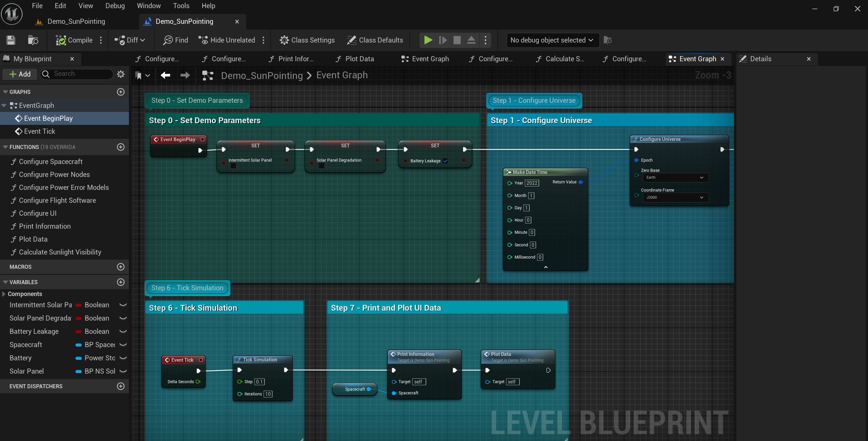The image size is (868, 441).
Task: Check Solar Panel Degradation checkbox in SET node
Action: (x=321, y=166)
